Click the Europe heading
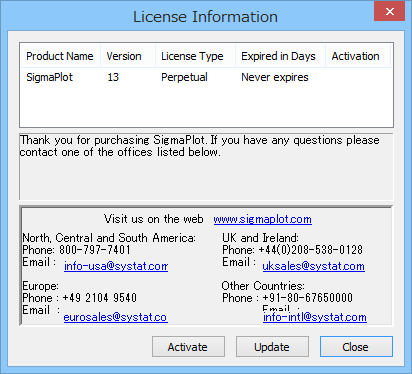 tap(40, 286)
